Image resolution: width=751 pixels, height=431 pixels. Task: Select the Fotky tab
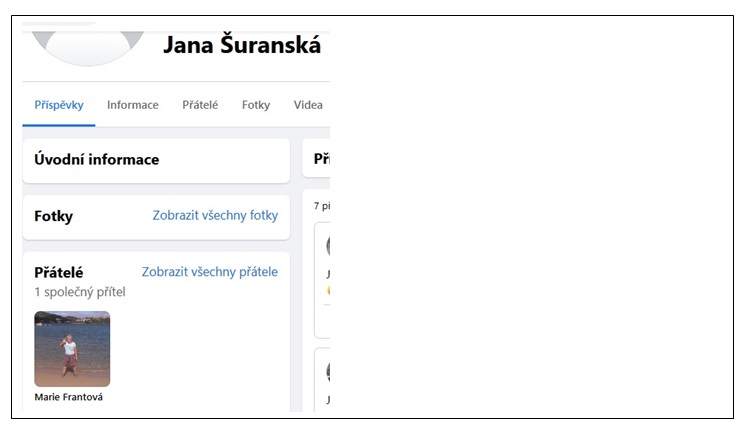coord(256,105)
